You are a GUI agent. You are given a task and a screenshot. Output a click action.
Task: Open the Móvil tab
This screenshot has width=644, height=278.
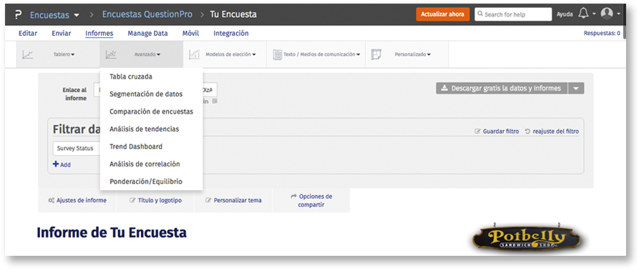pyautogui.click(x=190, y=33)
